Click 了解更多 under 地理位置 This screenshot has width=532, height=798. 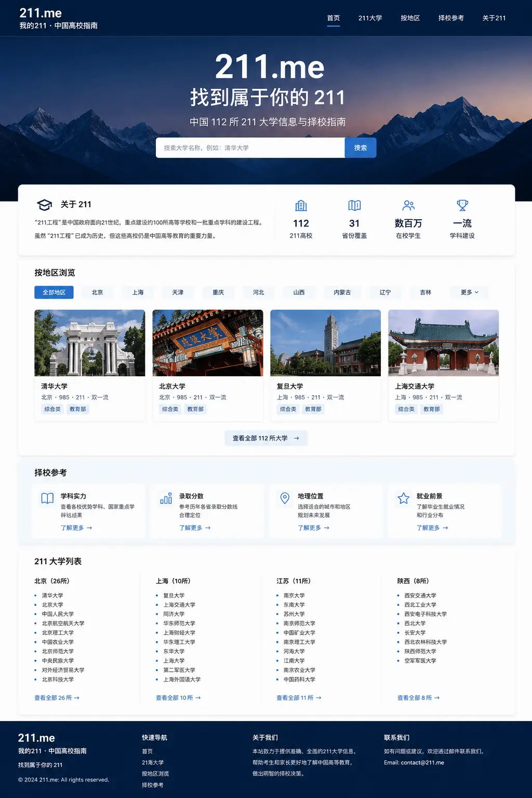tap(313, 528)
